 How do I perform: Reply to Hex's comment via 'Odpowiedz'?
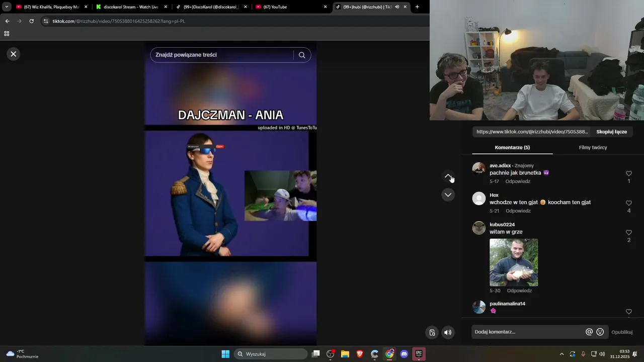pyautogui.click(x=518, y=211)
